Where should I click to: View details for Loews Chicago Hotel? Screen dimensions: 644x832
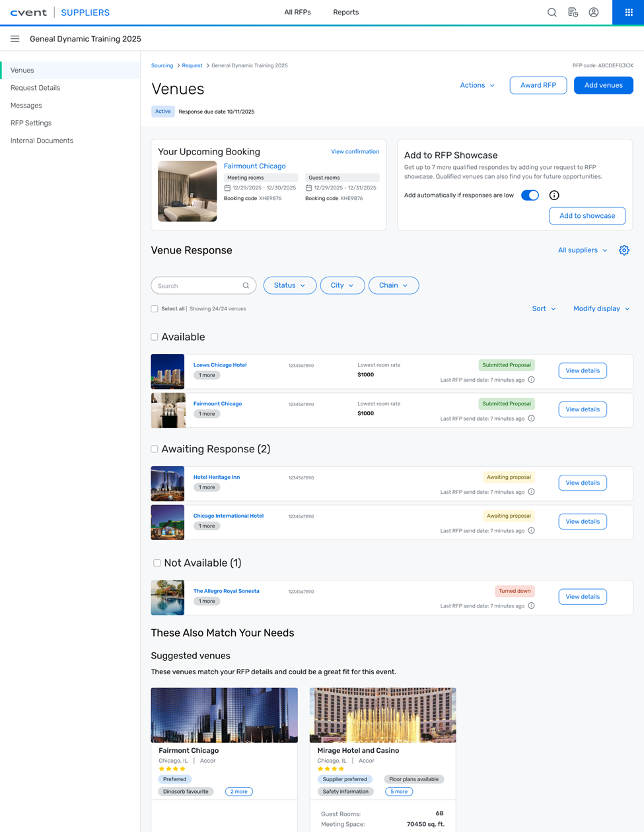[x=583, y=371]
